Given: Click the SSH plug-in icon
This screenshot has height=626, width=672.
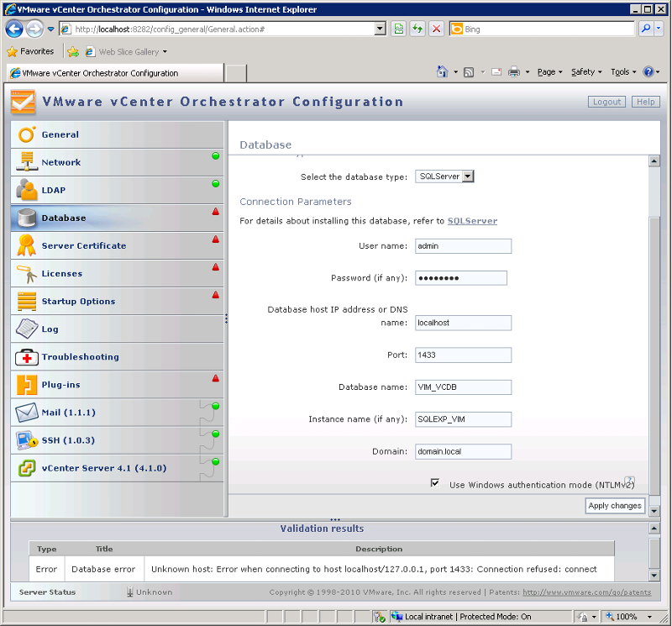Looking at the screenshot, I should (x=27, y=440).
